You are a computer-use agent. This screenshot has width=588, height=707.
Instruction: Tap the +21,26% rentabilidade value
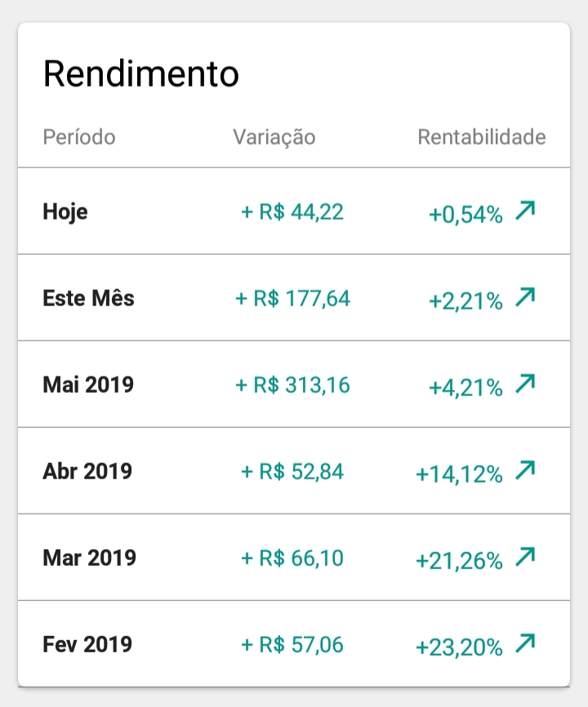[459, 561]
